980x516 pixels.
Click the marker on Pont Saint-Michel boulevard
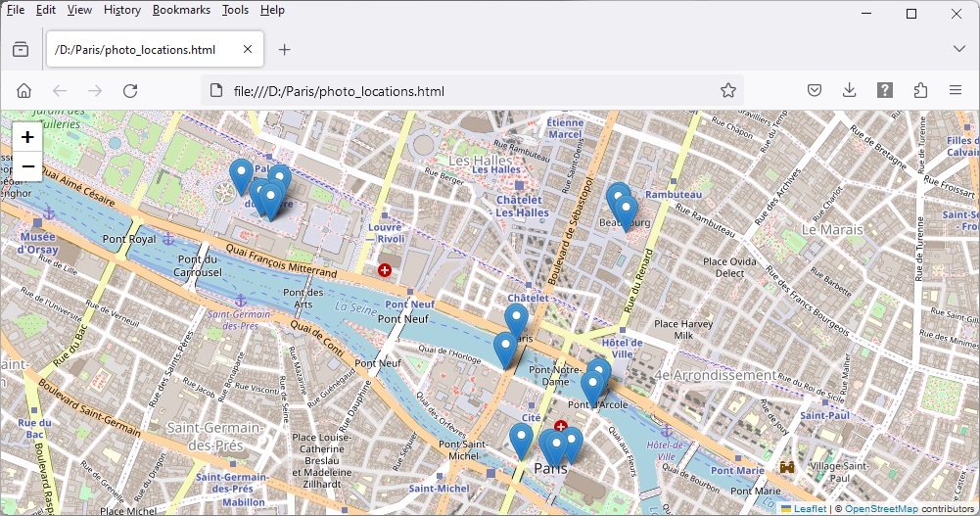521,441
